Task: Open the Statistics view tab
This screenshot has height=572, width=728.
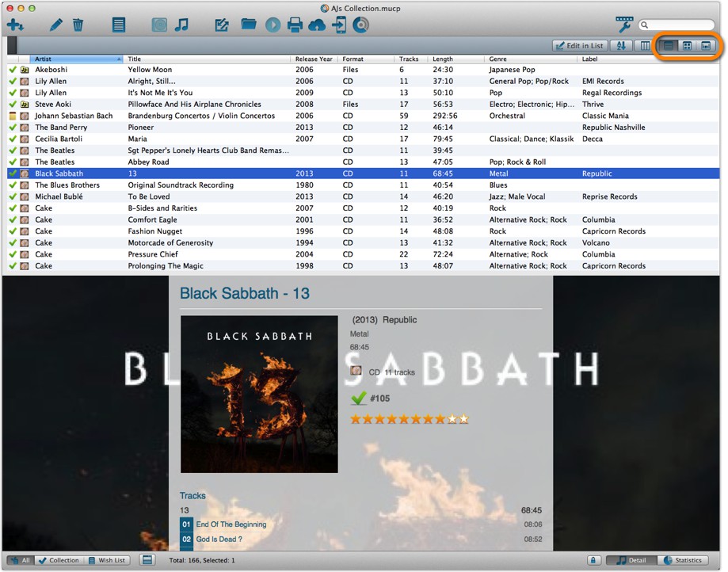Action: click(683, 560)
